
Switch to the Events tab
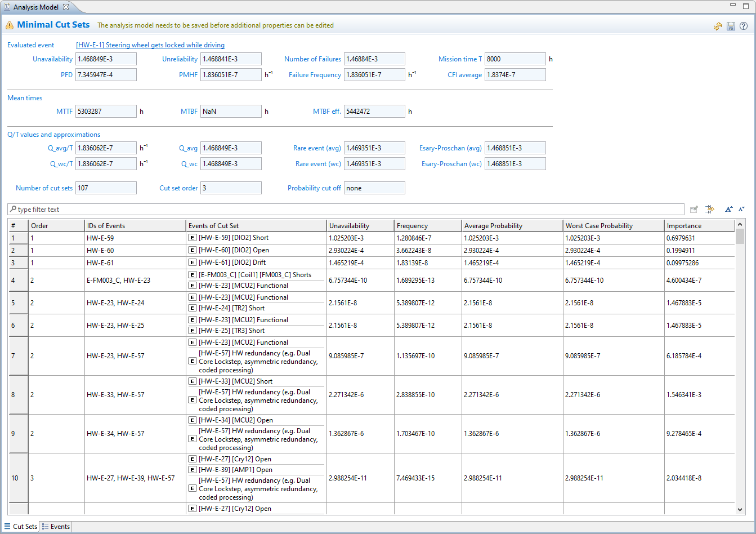tap(56, 527)
